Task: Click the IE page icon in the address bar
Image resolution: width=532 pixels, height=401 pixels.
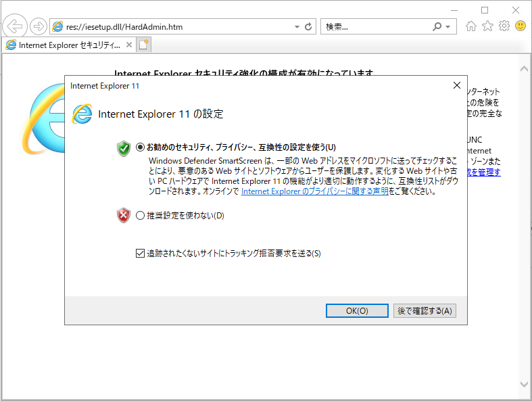Action: pos(57,26)
